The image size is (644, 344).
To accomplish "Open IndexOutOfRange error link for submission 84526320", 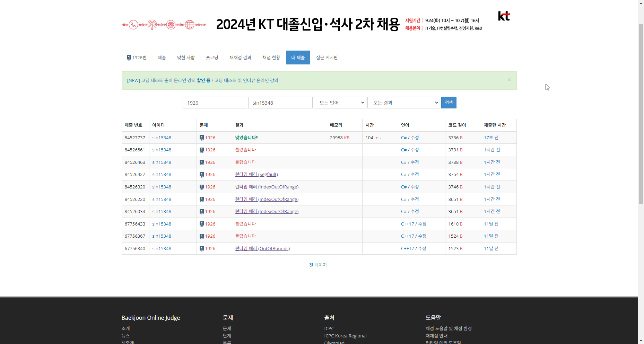I will tap(267, 187).
